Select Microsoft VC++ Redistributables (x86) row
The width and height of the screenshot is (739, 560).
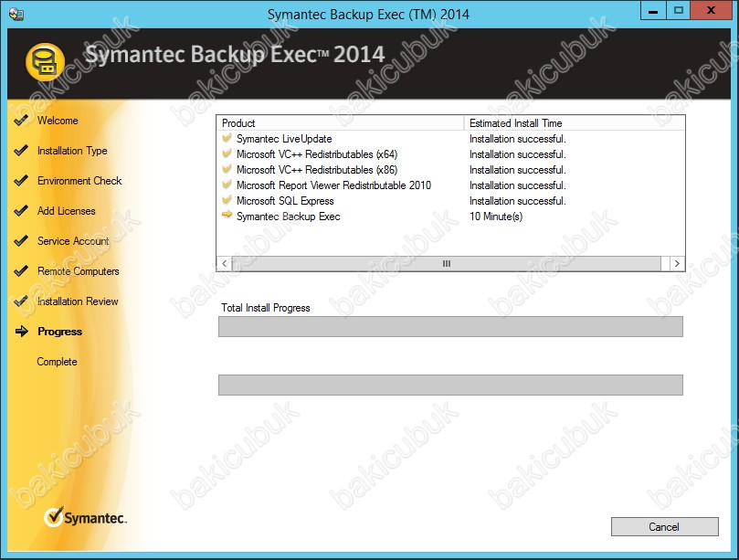coord(317,170)
